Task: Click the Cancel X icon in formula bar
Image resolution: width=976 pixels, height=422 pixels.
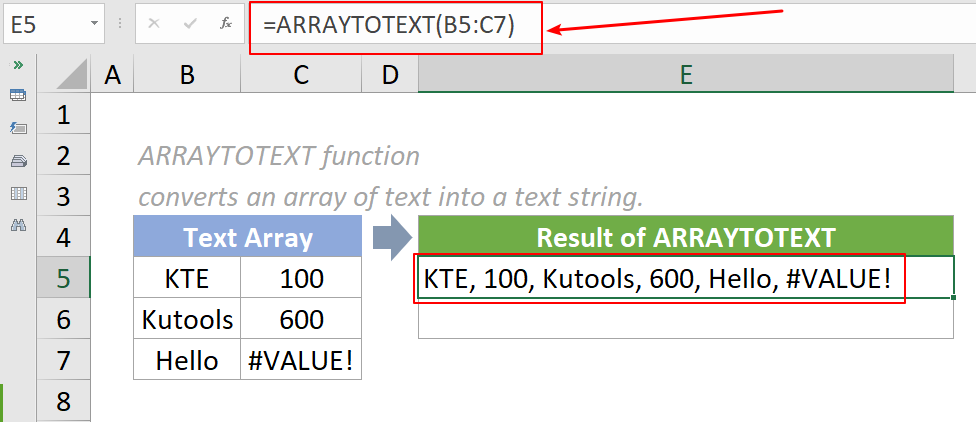Action: click(x=154, y=23)
